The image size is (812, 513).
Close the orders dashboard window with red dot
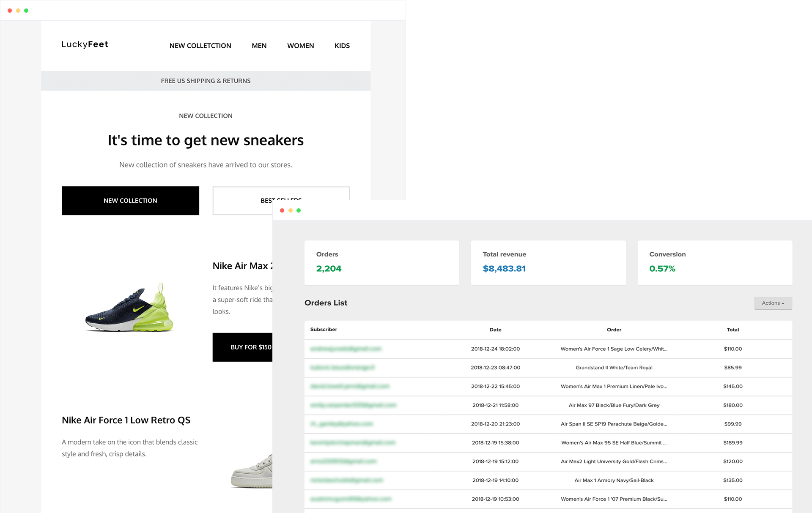click(x=282, y=210)
